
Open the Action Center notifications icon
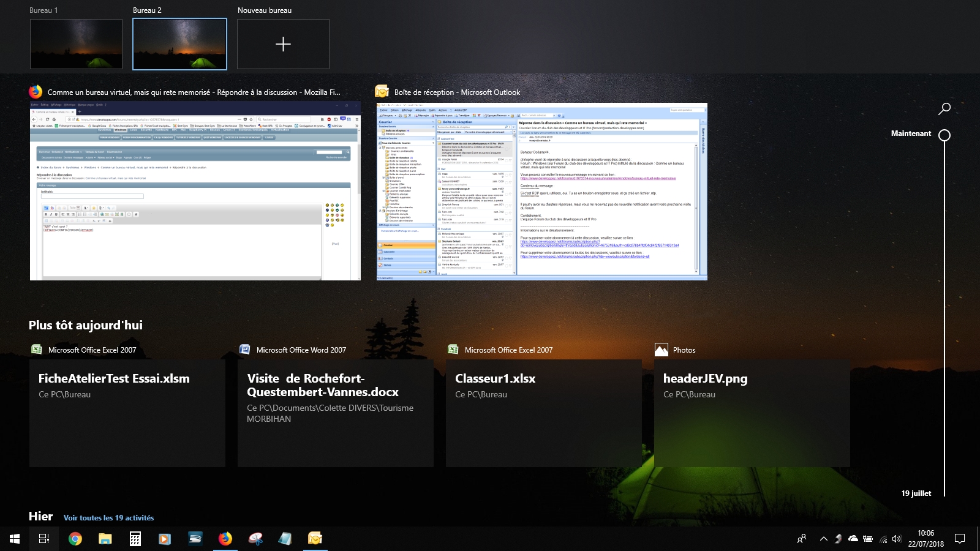coord(960,539)
